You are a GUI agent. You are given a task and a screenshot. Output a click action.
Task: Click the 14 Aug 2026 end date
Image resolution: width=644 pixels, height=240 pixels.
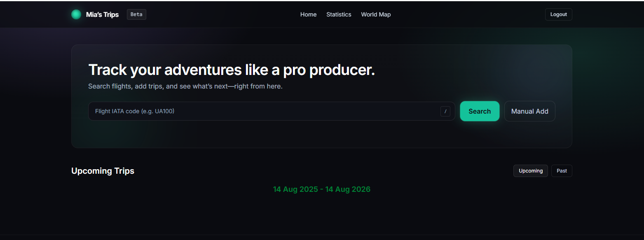(x=348, y=189)
